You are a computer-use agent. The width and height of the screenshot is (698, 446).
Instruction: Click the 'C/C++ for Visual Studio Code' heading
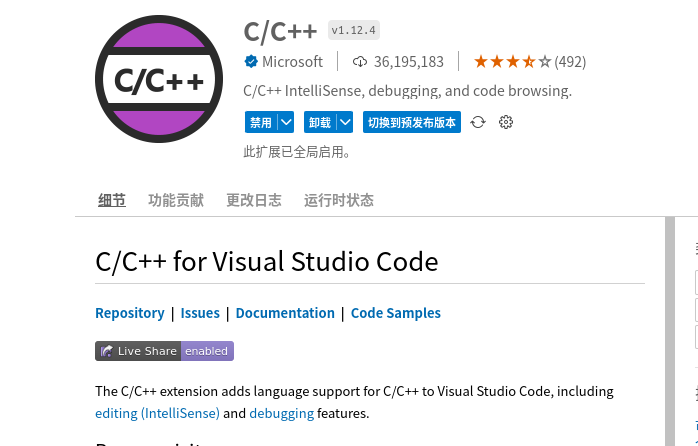coord(267,261)
